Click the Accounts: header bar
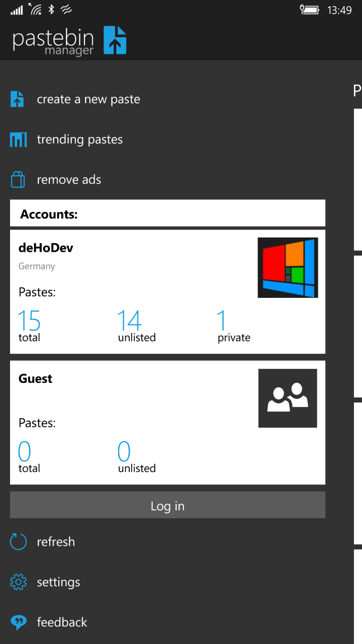 167,213
